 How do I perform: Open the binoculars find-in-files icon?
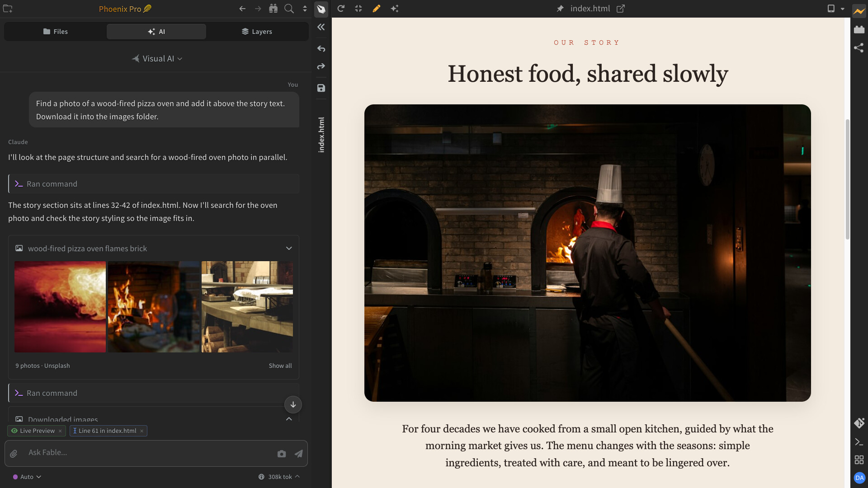point(273,9)
